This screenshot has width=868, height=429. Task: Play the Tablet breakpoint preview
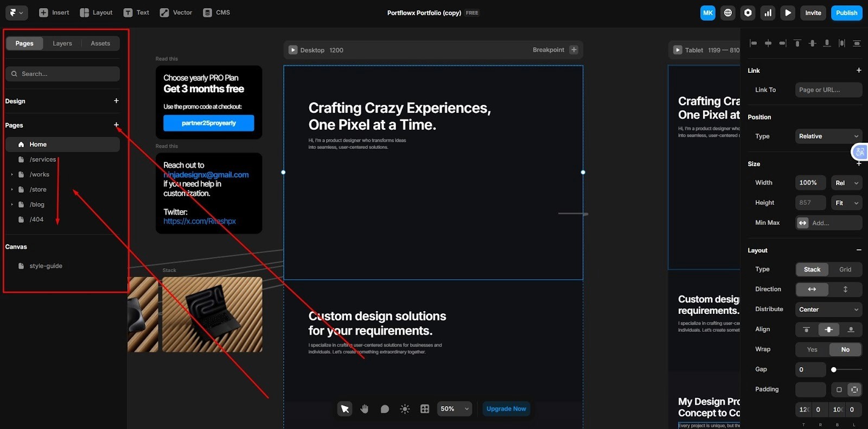pos(678,50)
